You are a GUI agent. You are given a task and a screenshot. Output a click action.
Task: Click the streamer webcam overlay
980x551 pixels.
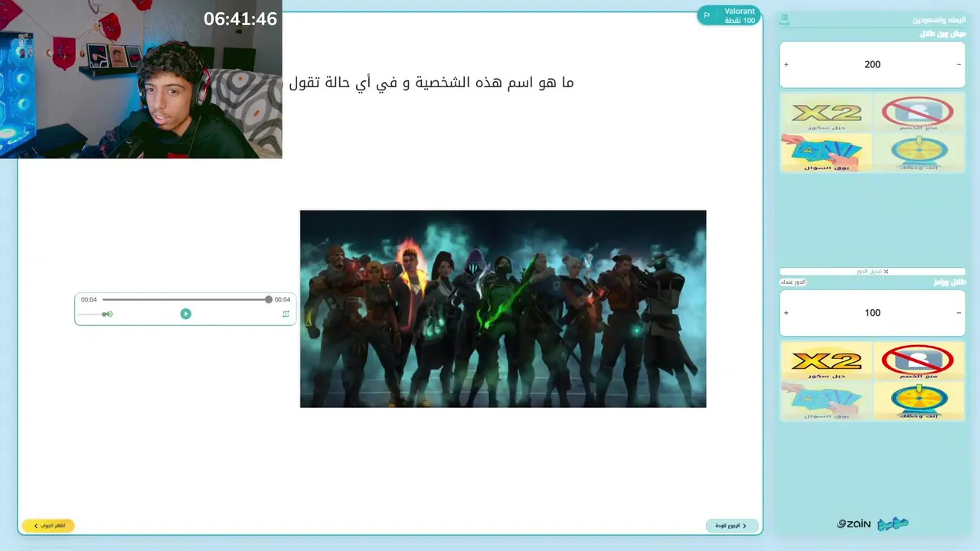point(141,80)
